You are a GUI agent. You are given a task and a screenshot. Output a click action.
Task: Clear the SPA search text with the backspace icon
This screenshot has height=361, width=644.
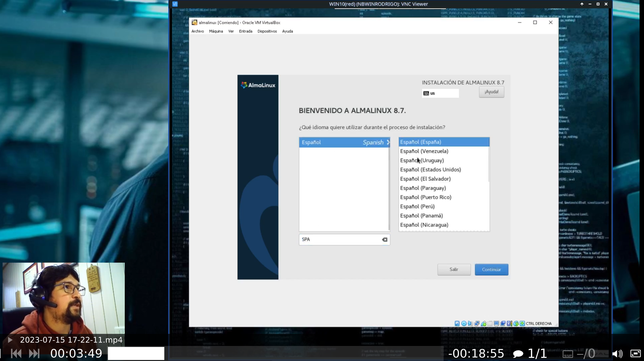pyautogui.click(x=385, y=239)
